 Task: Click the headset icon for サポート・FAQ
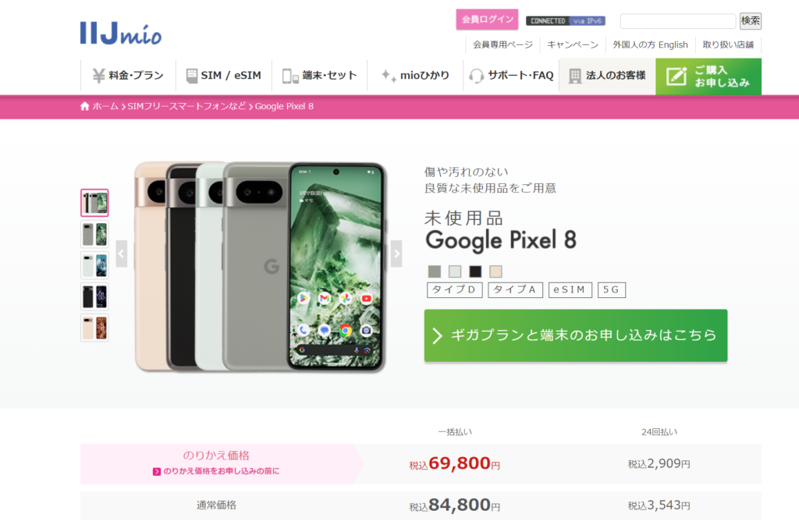click(x=476, y=76)
